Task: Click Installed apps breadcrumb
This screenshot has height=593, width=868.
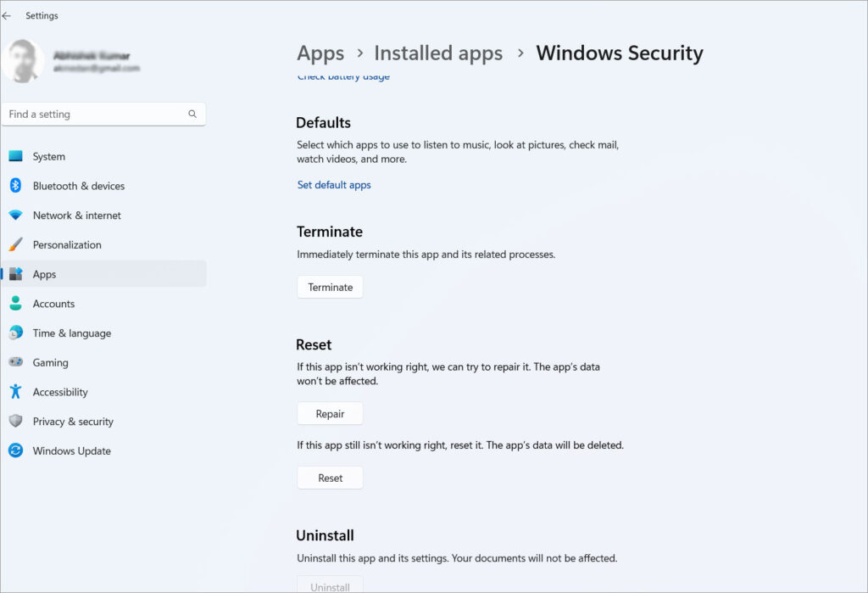Action: click(x=438, y=53)
